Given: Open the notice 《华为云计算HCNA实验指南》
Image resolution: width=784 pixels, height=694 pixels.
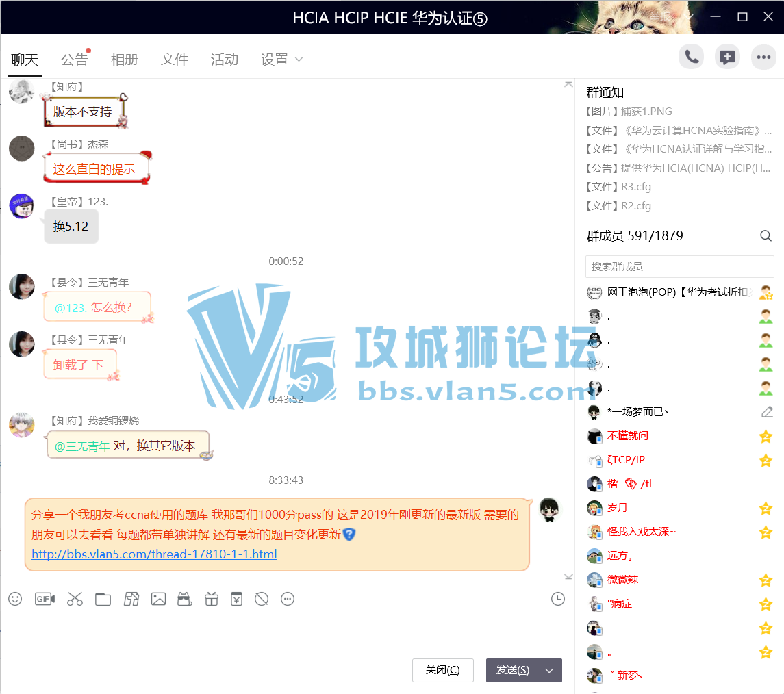Looking at the screenshot, I should (679, 131).
